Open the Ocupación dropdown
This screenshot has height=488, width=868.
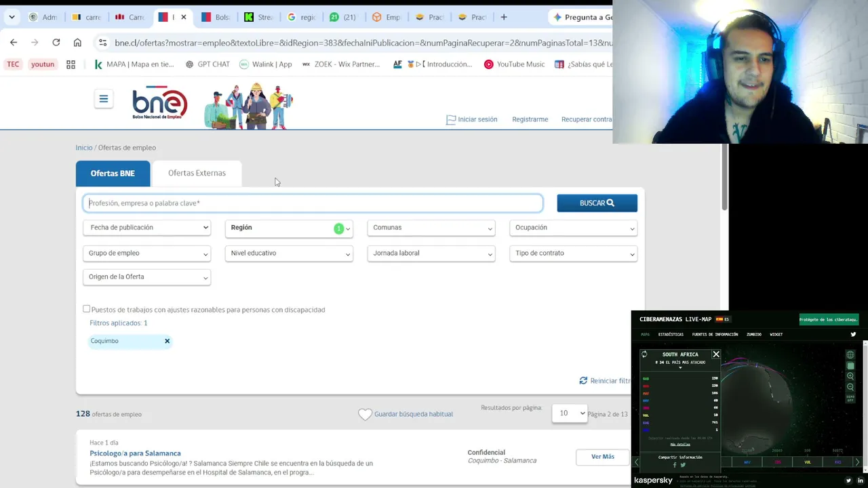(x=574, y=228)
